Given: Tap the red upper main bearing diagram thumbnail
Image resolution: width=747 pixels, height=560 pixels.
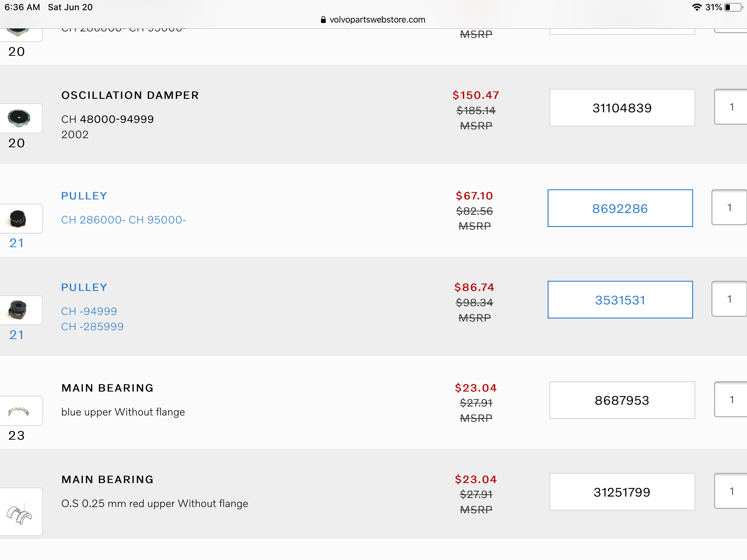Looking at the screenshot, I should [x=20, y=512].
